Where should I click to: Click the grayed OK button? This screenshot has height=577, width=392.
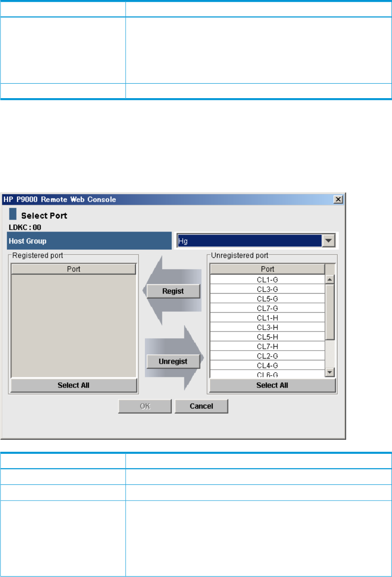145,406
